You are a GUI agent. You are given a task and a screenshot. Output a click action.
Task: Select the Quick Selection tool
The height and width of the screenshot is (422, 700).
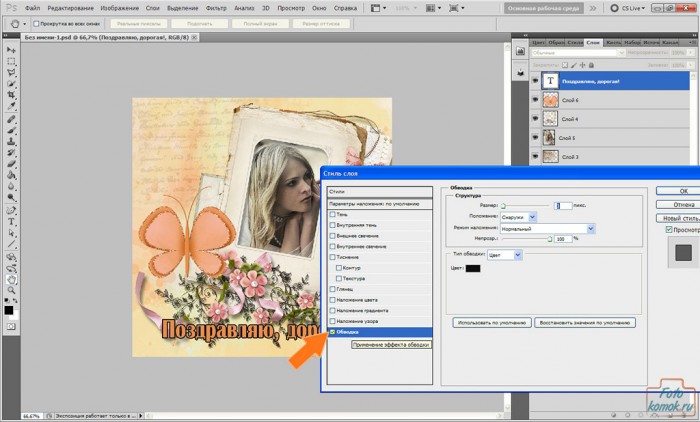pos(11,84)
